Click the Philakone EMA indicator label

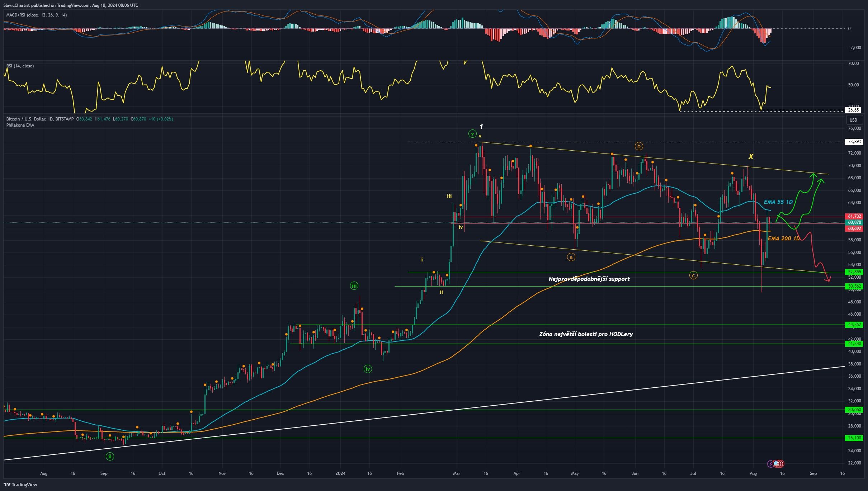(x=20, y=125)
